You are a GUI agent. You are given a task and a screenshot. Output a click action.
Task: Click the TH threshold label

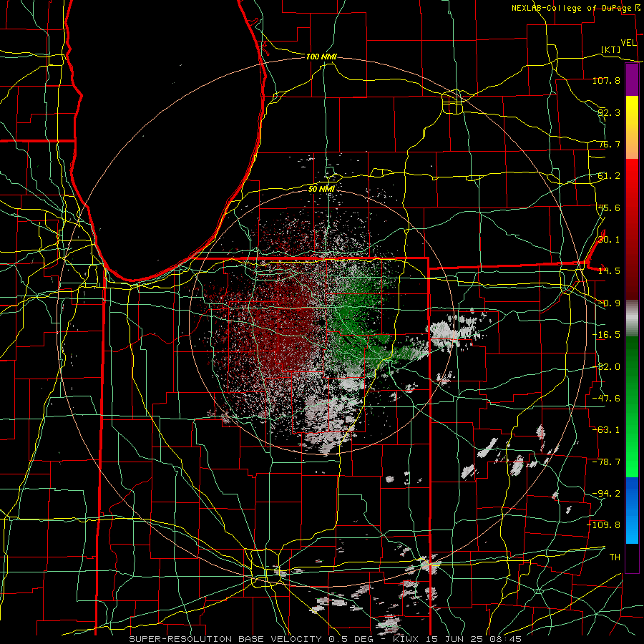tap(615, 557)
